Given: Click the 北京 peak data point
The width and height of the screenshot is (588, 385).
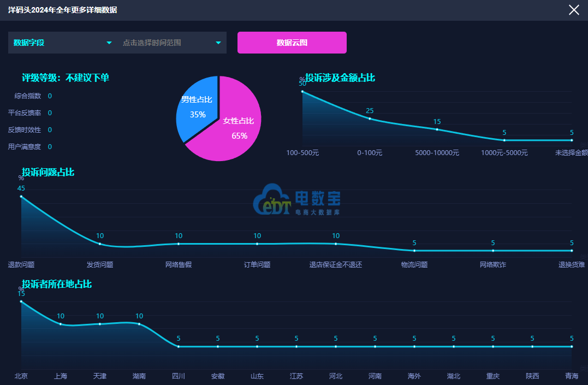Looking at the screenshot, I should click(x=21, y=301).
